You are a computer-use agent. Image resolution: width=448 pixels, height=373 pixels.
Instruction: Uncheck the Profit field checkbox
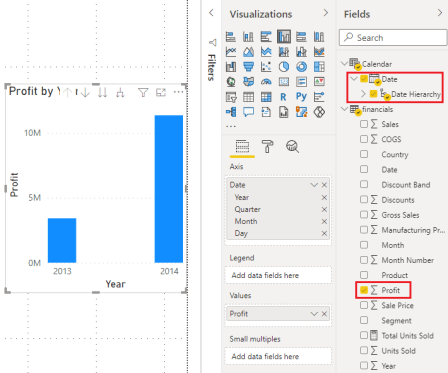point(364,290)
